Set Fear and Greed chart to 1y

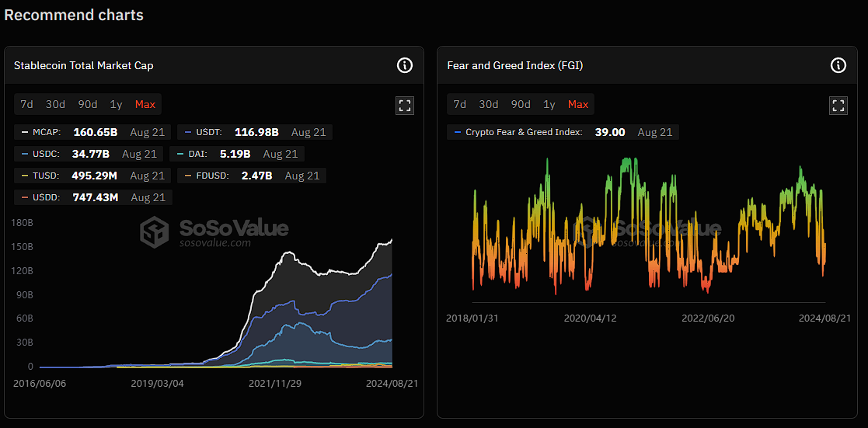[x=549, y=104]
